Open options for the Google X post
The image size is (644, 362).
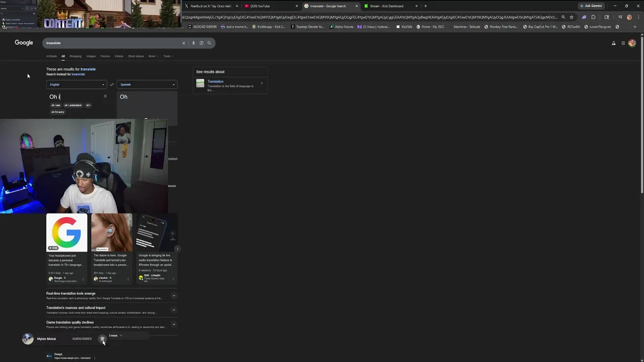tap(83, 279)
